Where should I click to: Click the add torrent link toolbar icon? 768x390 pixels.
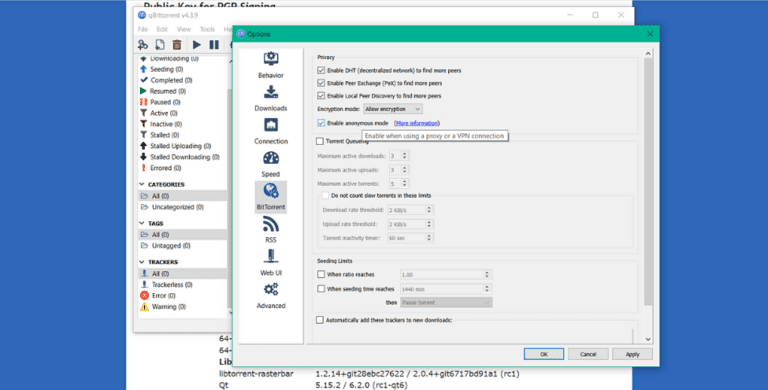(x=143, y=45)
